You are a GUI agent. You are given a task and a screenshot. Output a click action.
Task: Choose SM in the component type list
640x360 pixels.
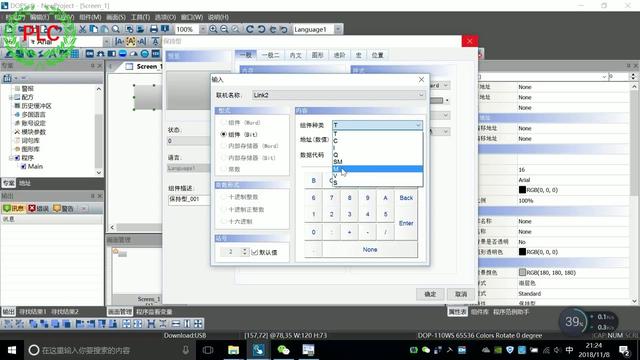click(x=378, y=162)
